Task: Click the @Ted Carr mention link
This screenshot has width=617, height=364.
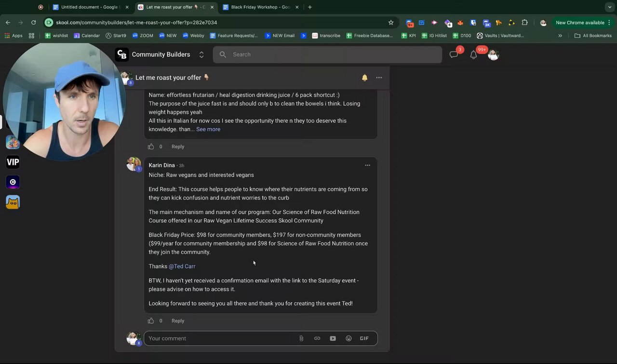Action: coord(182,266)
